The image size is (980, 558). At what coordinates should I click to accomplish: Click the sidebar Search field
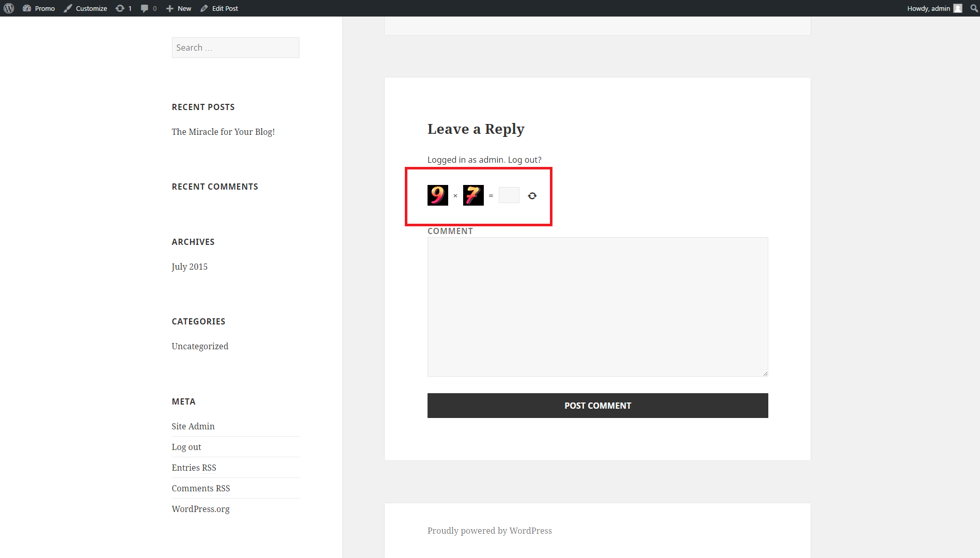pos(235,48)
